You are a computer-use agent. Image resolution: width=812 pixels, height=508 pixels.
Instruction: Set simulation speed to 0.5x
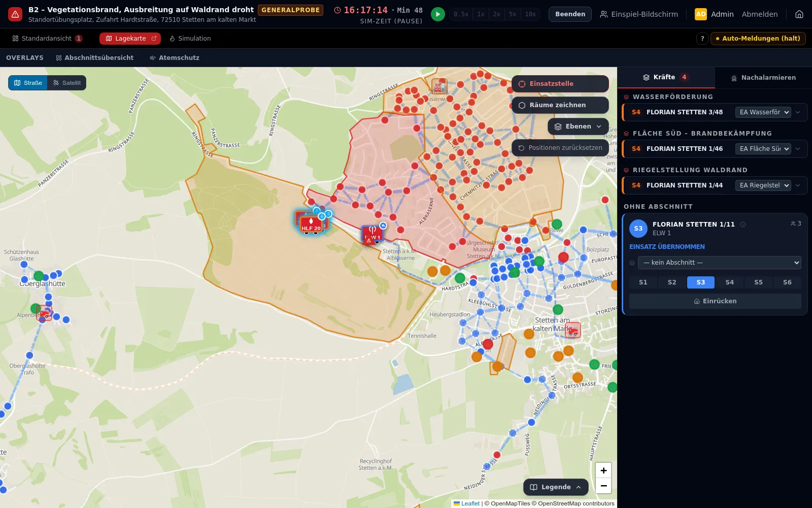click(x=461, y=14)
